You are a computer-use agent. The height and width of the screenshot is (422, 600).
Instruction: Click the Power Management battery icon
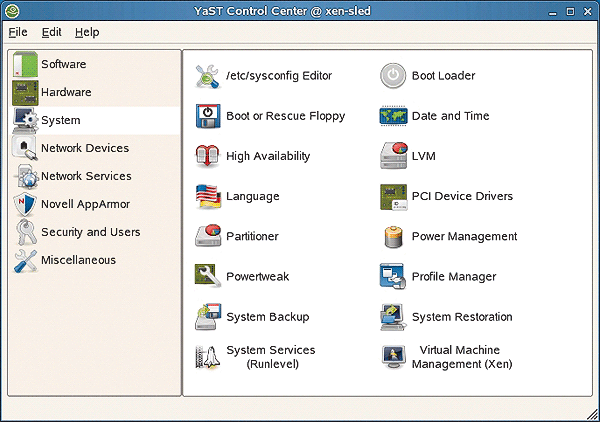tap(394, 236)
